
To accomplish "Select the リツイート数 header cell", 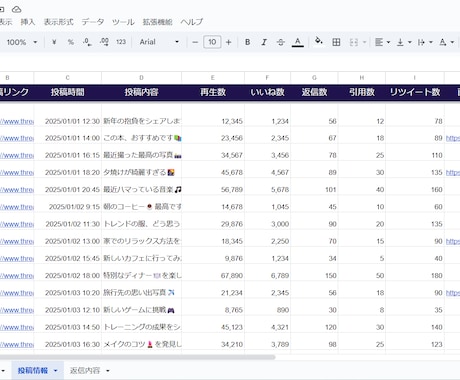I will pyautogui.click(x=415, y=92).
